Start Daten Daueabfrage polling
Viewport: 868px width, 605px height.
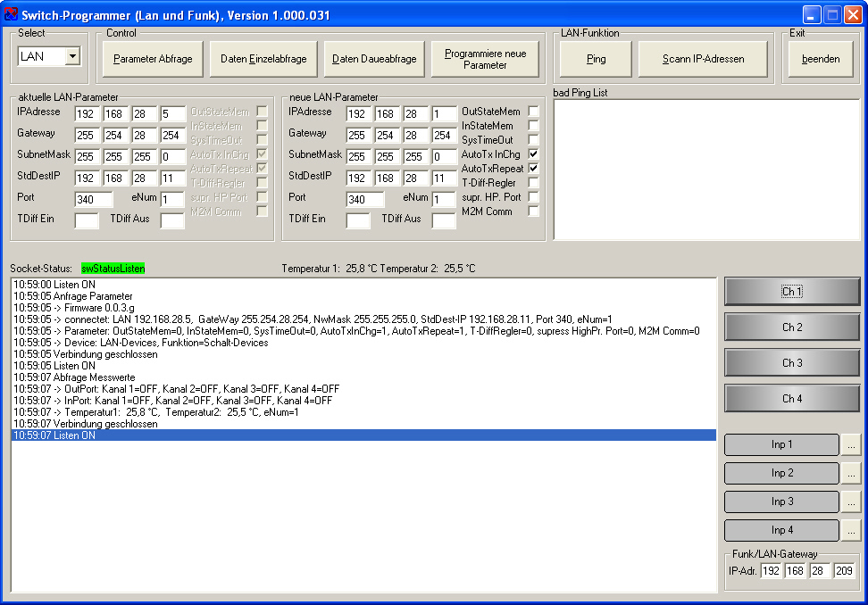374,59
